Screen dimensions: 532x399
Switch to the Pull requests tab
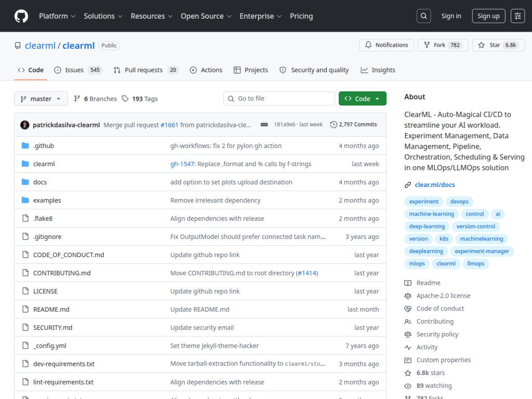click(x=146, y=70)
